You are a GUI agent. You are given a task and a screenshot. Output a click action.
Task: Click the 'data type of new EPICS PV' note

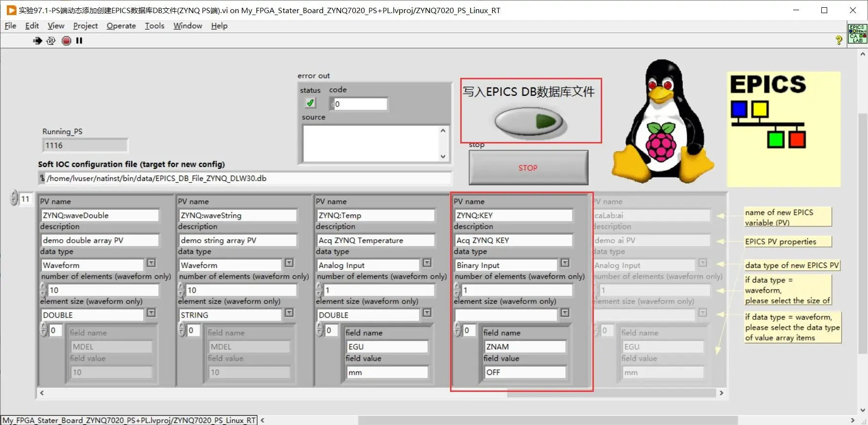point(792,266)
